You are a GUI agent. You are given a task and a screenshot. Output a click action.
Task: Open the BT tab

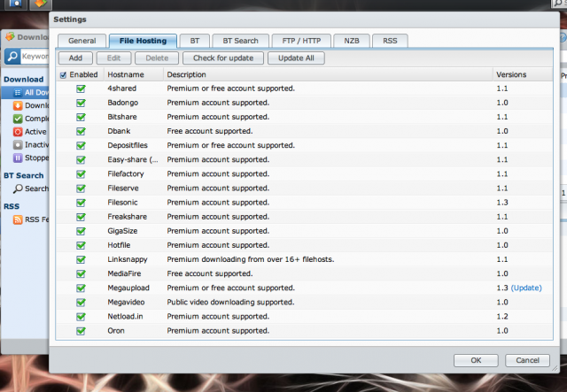point(195,41)
